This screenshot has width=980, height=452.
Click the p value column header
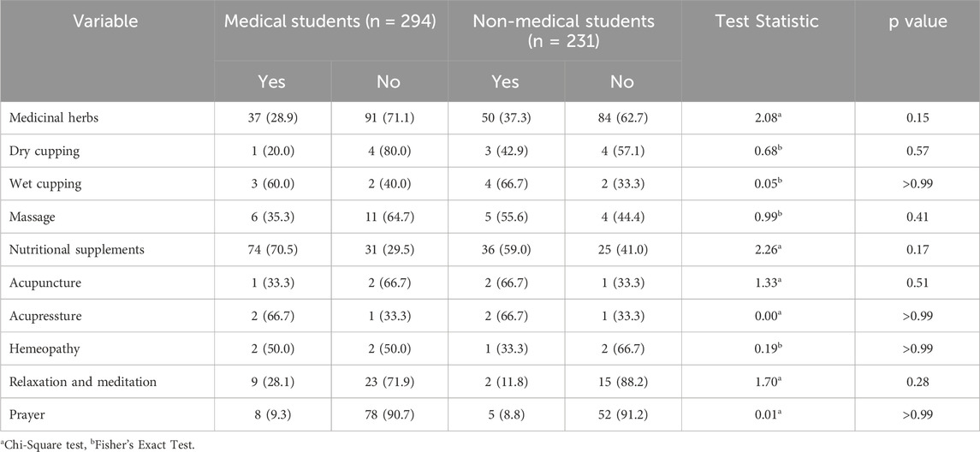click(x=917, y=22)
